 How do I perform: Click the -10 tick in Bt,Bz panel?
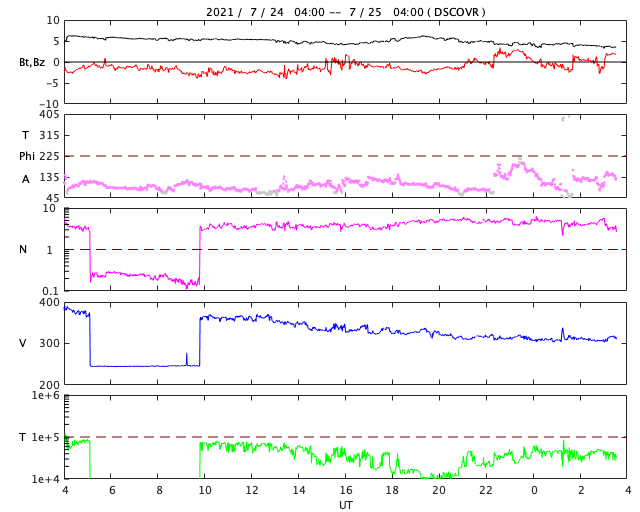[48, 103]
